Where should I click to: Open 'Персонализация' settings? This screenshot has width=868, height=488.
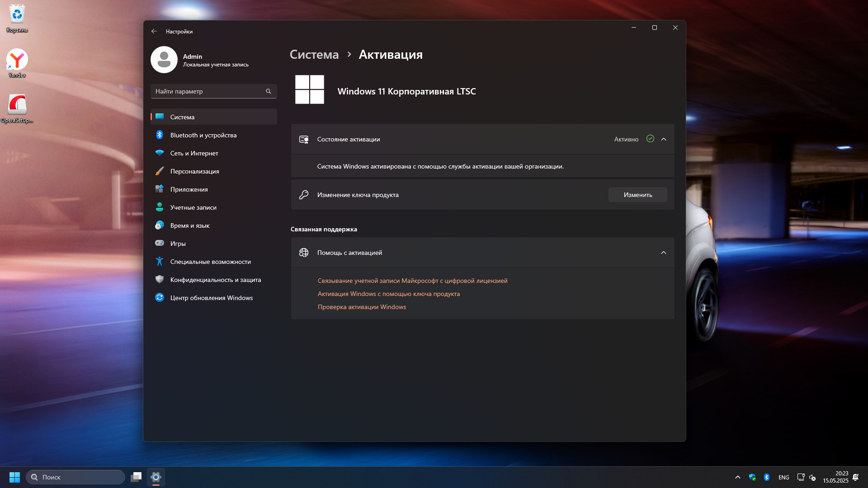point(213,171)
